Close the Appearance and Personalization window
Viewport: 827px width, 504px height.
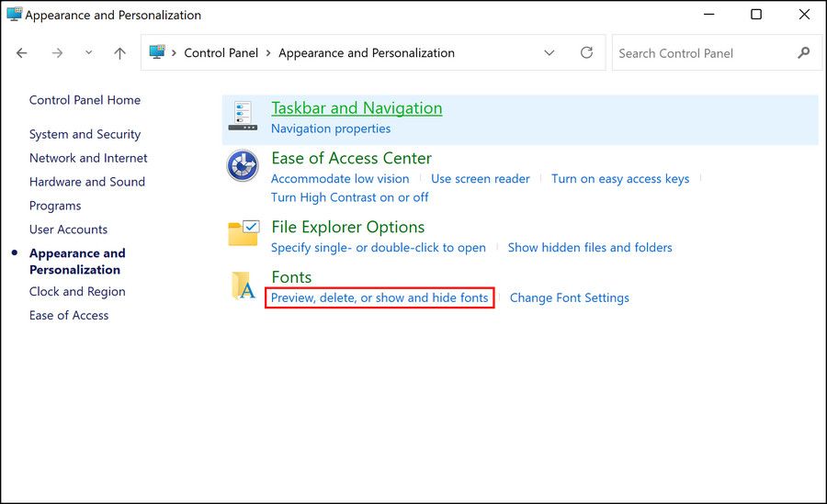tap(804, 15)
